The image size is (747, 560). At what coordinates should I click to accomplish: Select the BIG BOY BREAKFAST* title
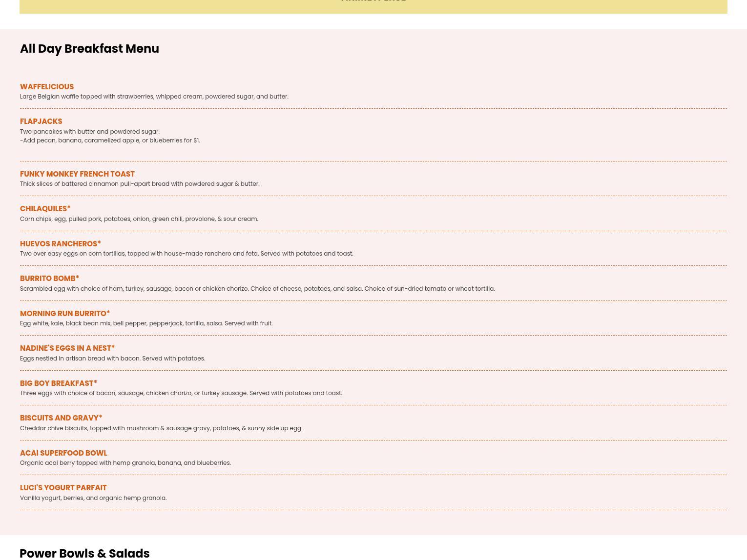[x=59, y=383]
